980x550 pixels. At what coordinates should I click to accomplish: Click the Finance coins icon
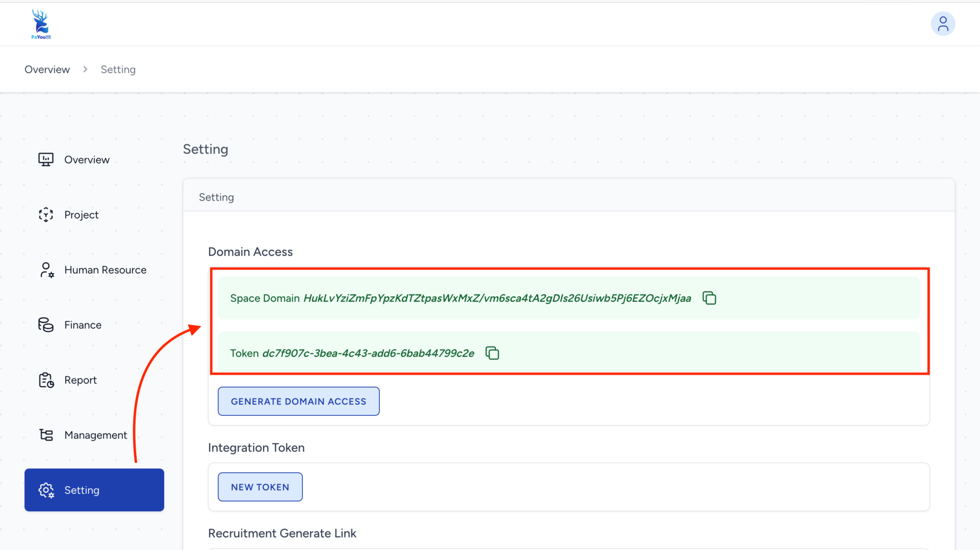click(46, 325)
